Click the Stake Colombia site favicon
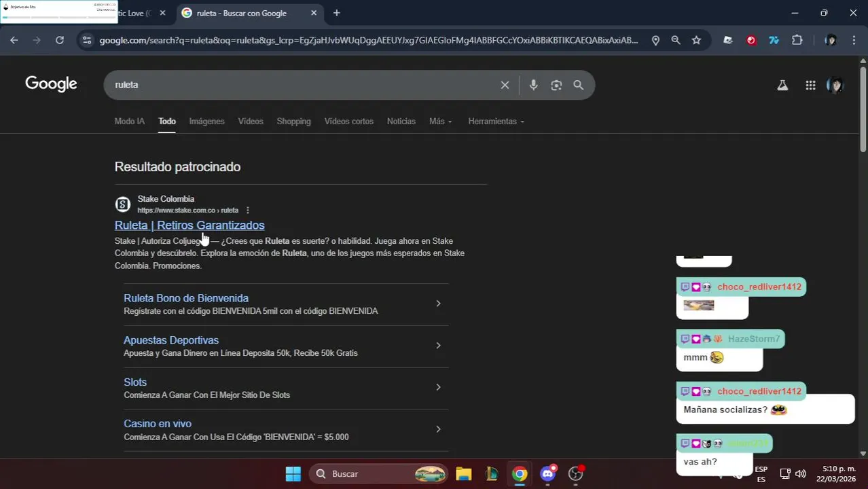The height and width of the screenshot is (489, 868). click(x=122, y=204)
